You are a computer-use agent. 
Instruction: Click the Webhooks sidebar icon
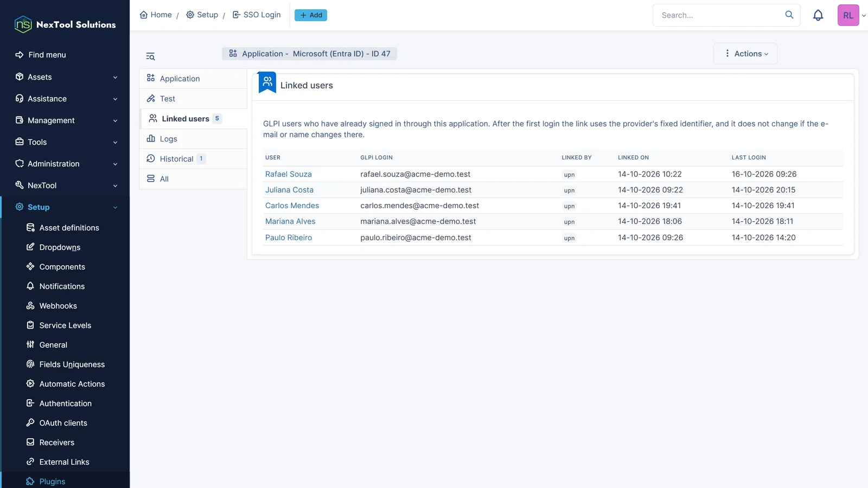30,306
